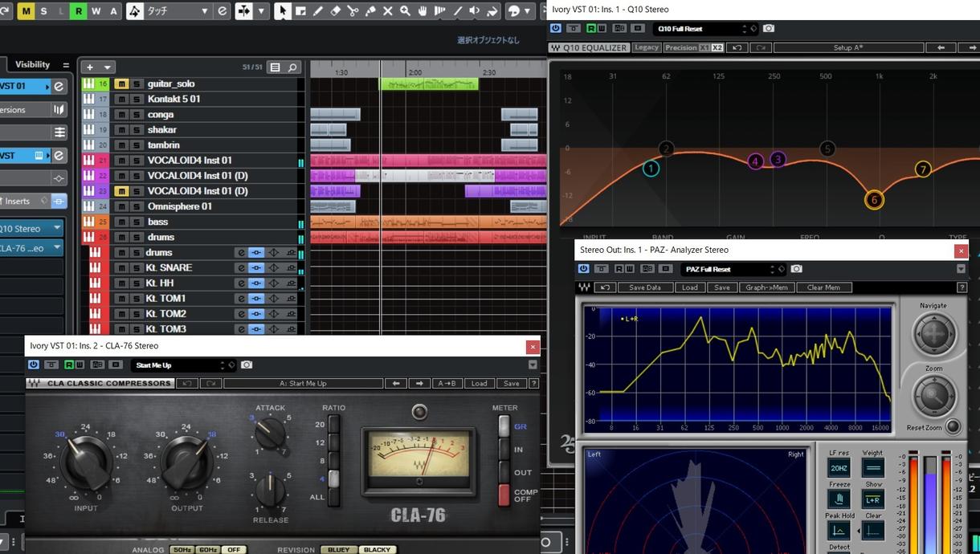The image size is (980, 554).
Task: Open the Add Track dropdown arrow
Action: [x=107, y=67]
